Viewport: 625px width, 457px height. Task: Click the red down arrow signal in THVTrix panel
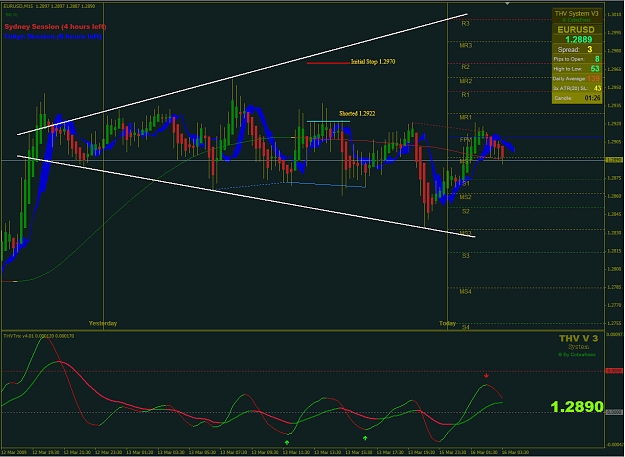[x=486, y=376]
